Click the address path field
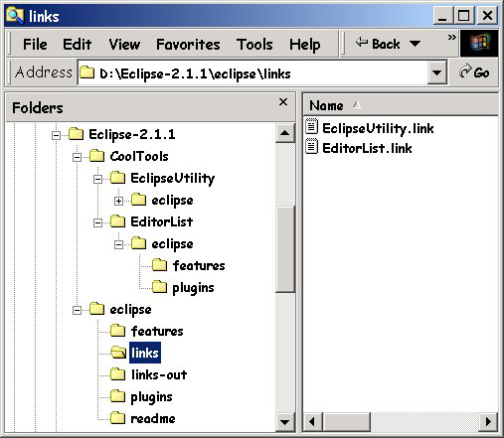504x438 pixels. pyautogui.click(x=252, y=73)
